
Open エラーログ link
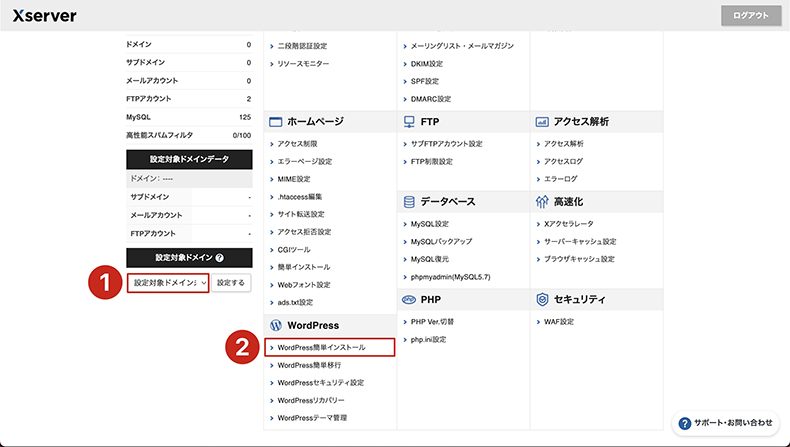coord(560,179)
